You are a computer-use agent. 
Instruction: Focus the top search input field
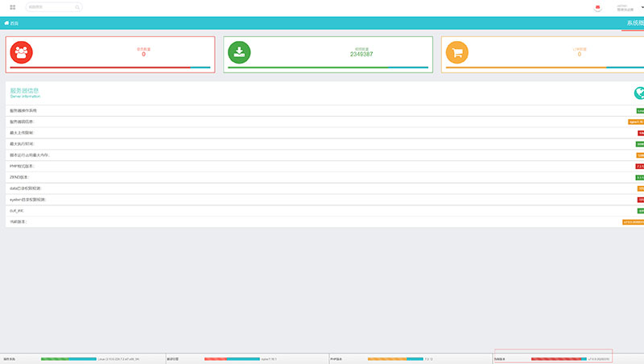pyautogui.click(x=50, y=7)
